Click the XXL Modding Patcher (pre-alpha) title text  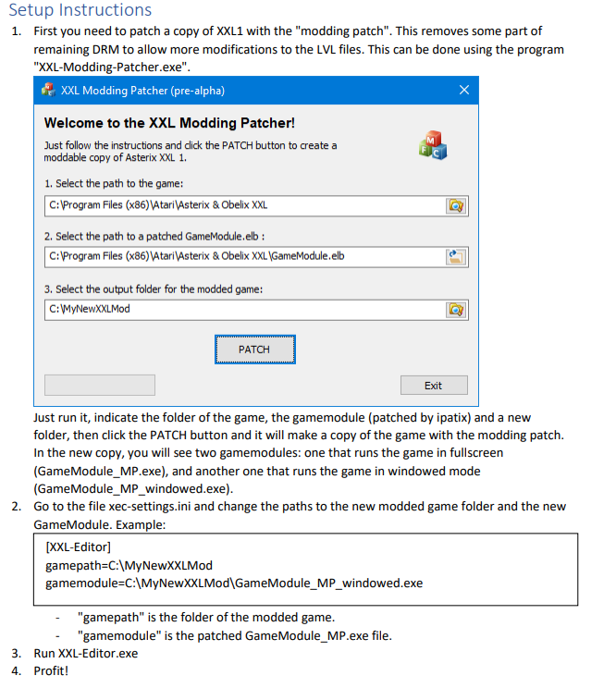pos(142,91)
